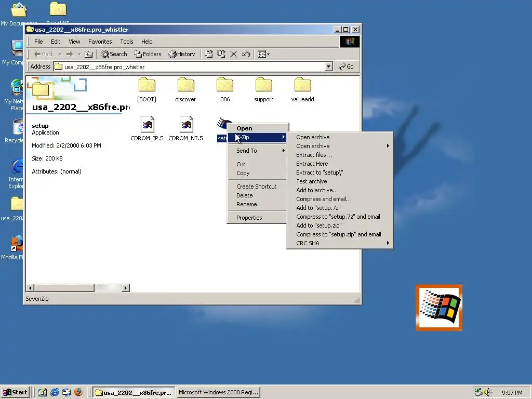Viewport: 532px width, 399px height.
Task: Open the History pane
Action: (x=182, y=54)
